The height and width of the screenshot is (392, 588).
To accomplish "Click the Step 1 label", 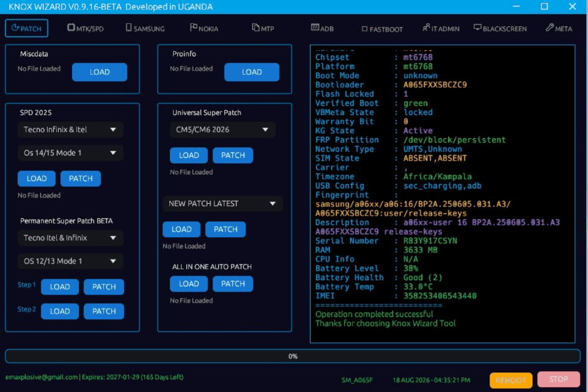I will click(27, 285).
